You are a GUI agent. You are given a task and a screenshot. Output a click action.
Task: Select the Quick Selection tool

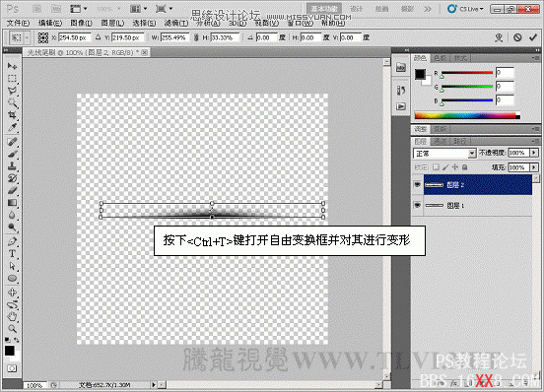12,102
